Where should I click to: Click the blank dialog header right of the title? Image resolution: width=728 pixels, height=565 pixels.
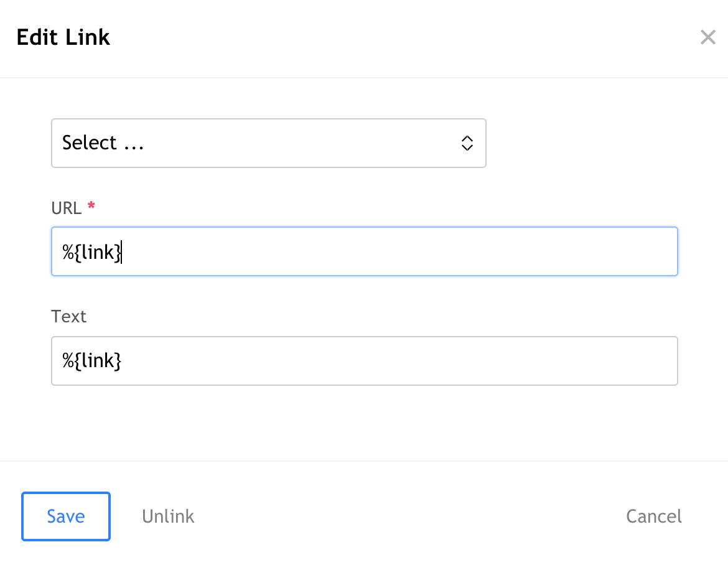[x=404, y=37]
